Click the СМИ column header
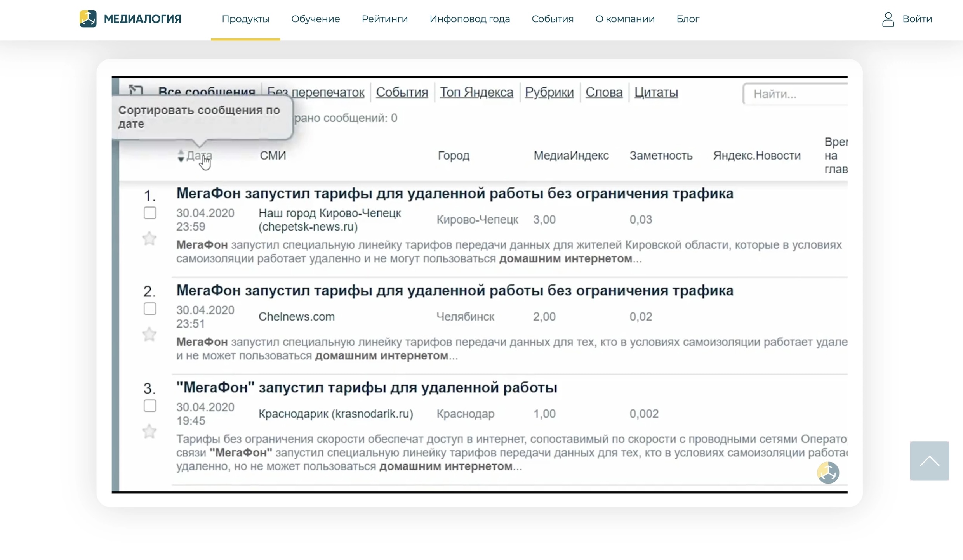 (273, 156)
